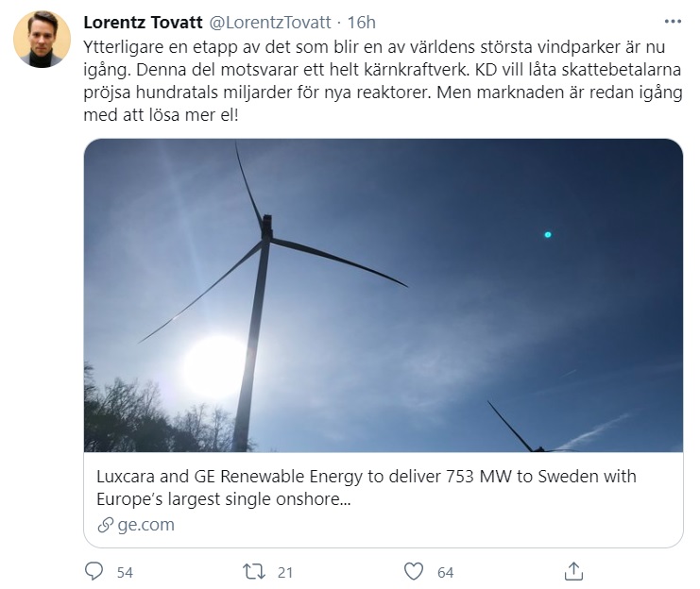Click the like count 64
This screenshot has height=589, width=700.
(445, 571)
